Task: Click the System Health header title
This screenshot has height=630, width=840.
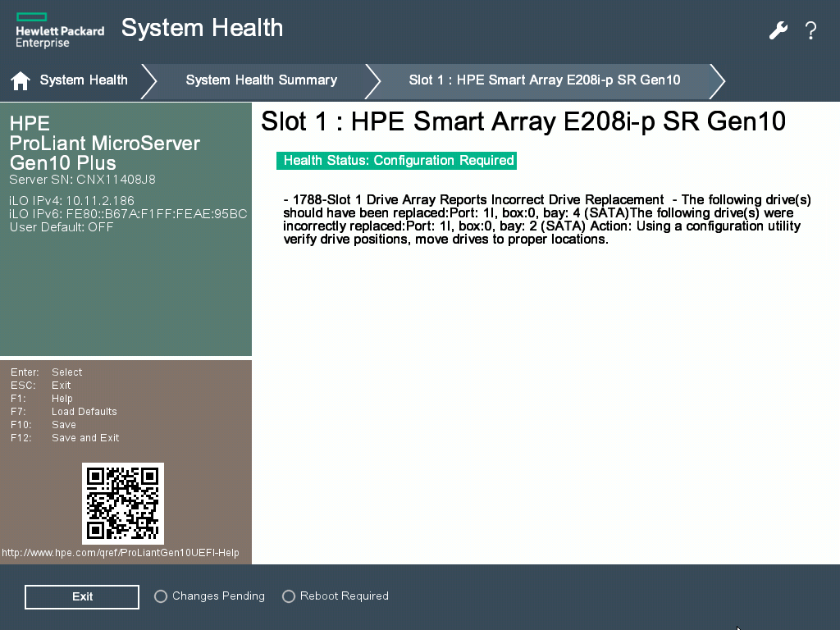Action: pos(202,28)
